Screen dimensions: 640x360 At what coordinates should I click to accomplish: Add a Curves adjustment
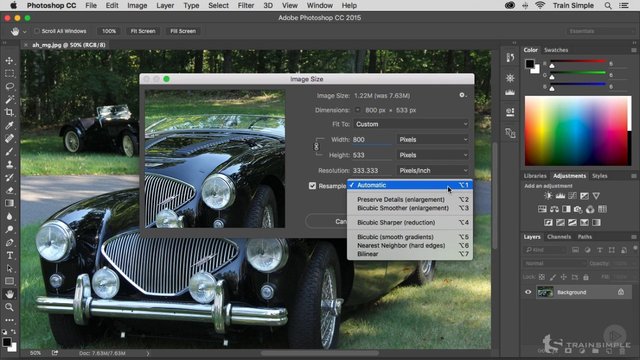click(x=572, y=196)
